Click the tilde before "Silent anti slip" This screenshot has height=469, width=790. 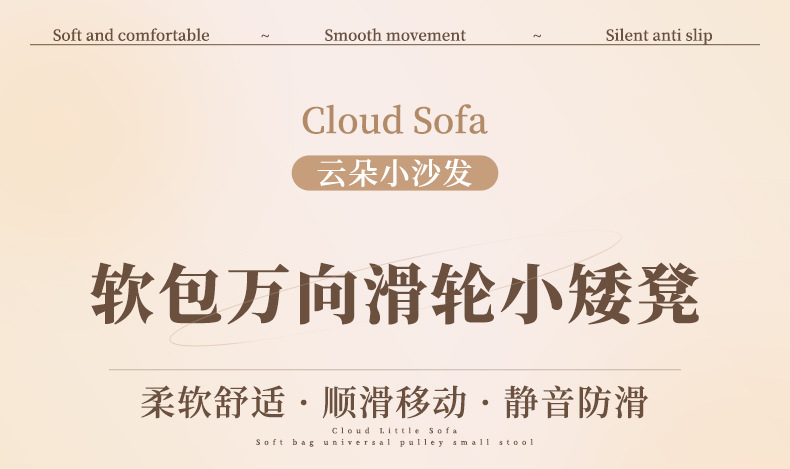537,36
